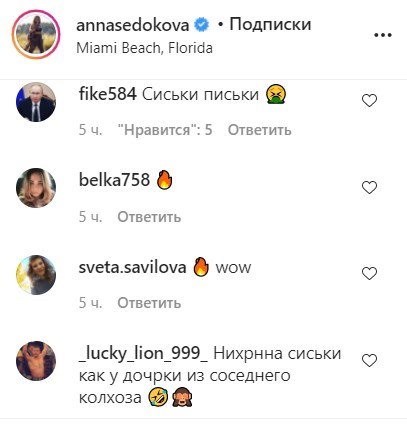
Task: Open fike584 avatar thumbnail
Action: 36,102
